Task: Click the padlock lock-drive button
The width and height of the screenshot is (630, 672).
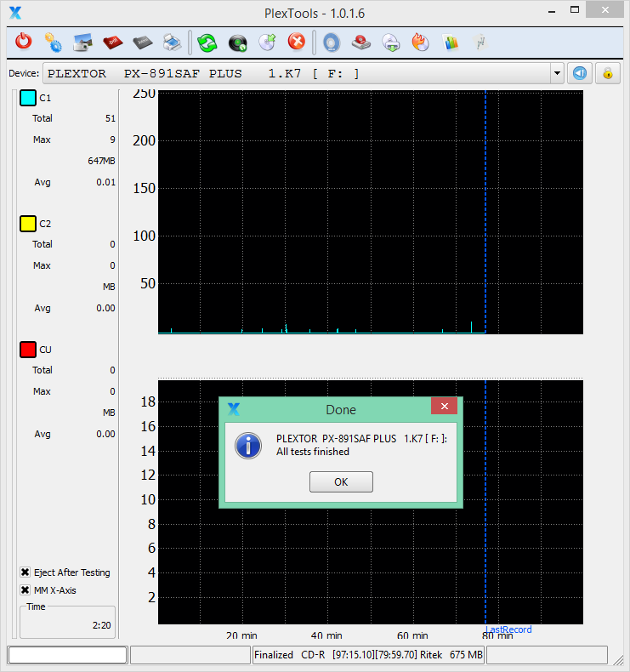Action: [x=608, y=73]
